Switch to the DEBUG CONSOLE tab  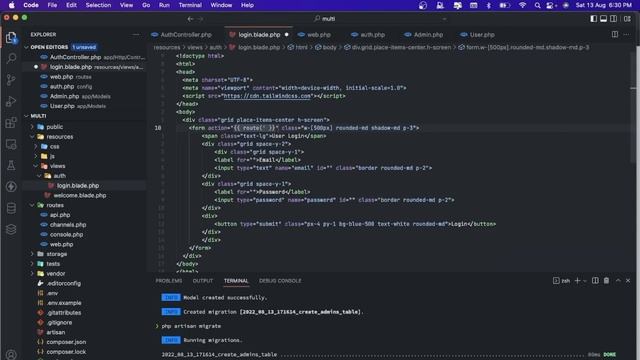coord(280,281)
